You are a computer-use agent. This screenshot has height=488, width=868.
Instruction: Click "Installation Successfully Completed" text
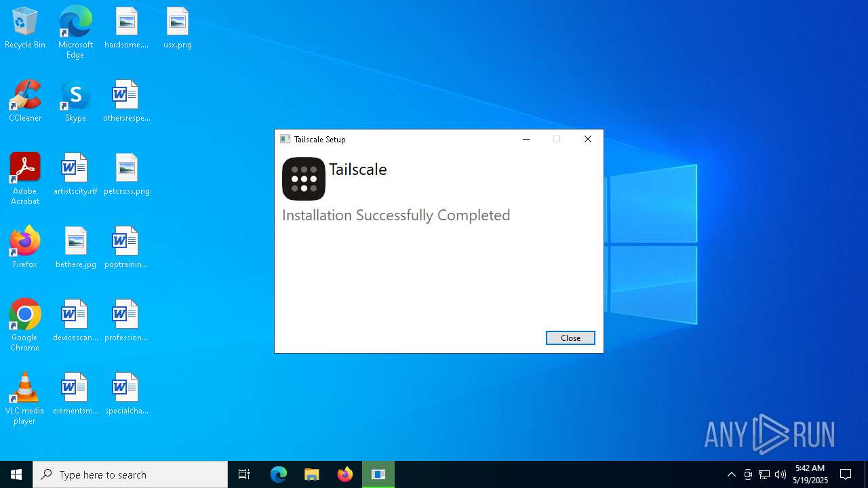[x=396, y=216]
